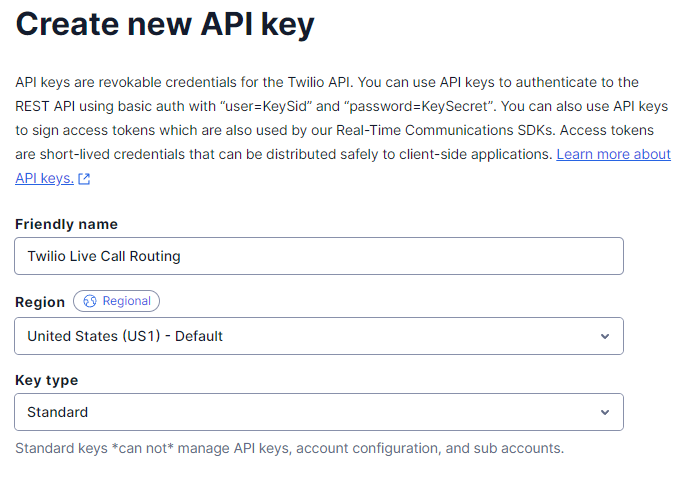
Task: Select the 'United States (US1) - Default' value
Action: pyautogui.click(x=125, y=336)
